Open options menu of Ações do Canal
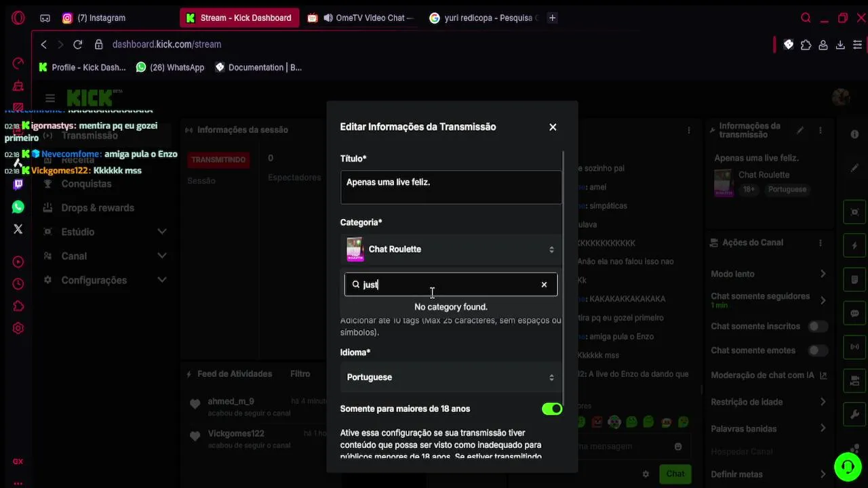This screenshot has height=488, width=868. 821,243
